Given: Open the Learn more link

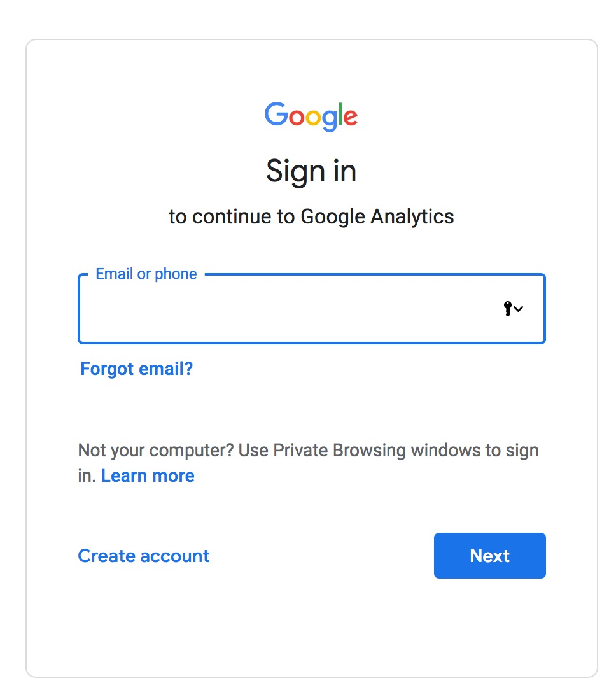Looking at the screenshot, I should click(148, 475).
